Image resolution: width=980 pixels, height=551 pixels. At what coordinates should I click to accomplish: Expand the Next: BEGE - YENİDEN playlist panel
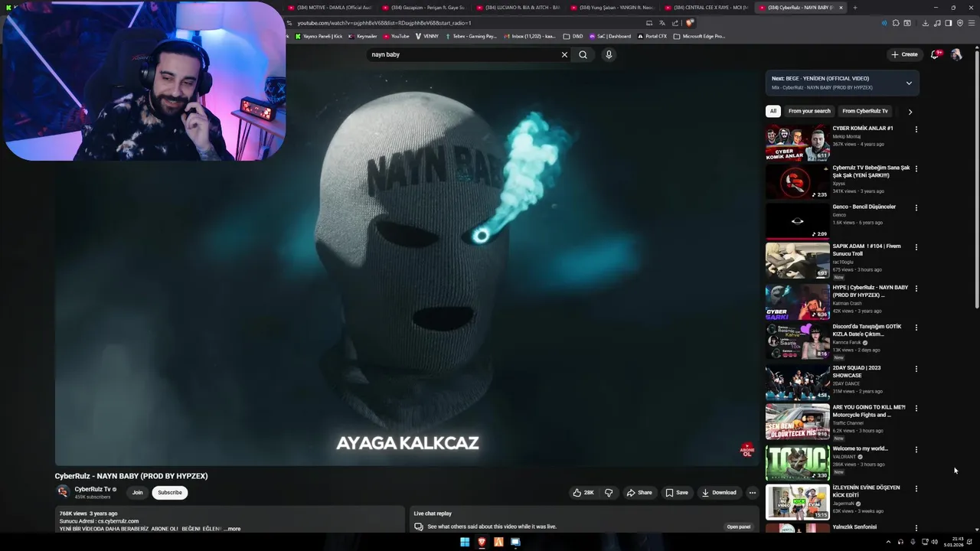tap(909, 83)
